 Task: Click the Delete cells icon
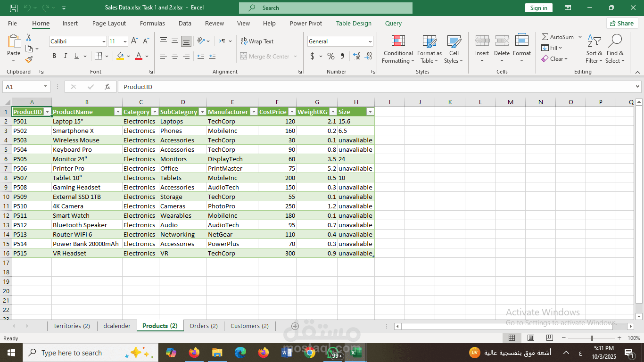[502, 41]
